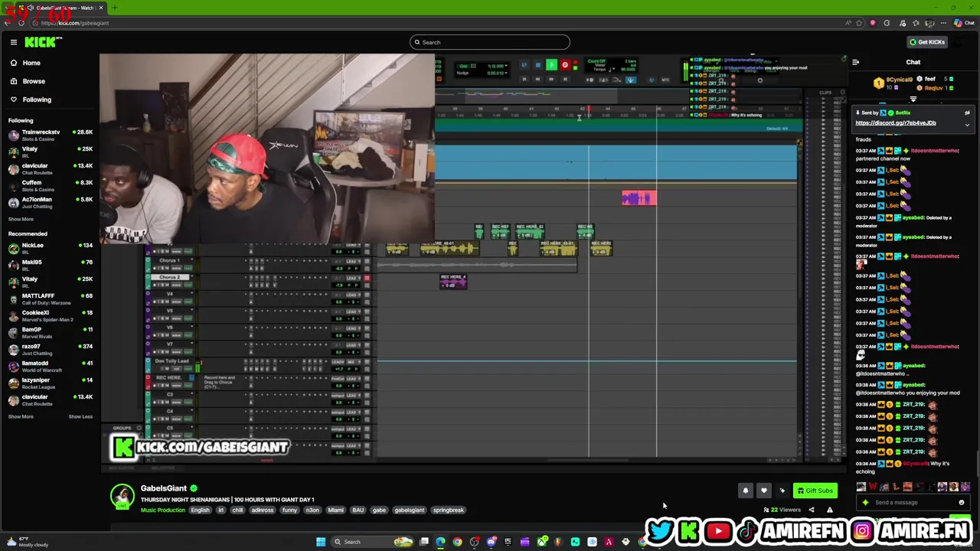Click GabeIsGiant channel name
This screenshot has width=980, height=551.
coord(163,488)
